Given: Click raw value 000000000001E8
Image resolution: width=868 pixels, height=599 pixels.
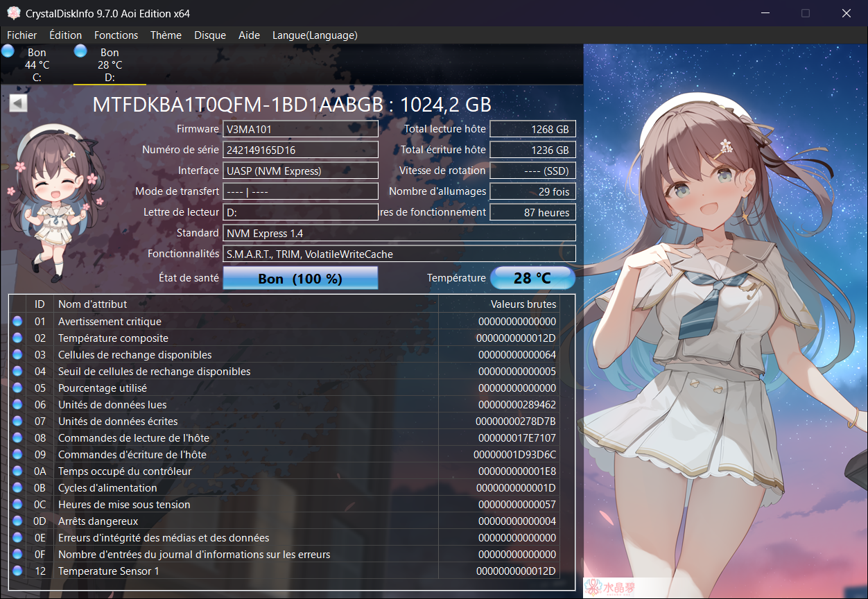Looking at the screenshot, I should (517, 471).
